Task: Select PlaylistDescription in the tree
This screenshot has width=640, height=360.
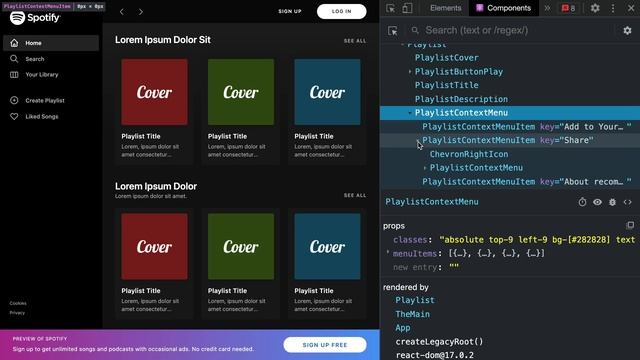Action: [461, 99]
